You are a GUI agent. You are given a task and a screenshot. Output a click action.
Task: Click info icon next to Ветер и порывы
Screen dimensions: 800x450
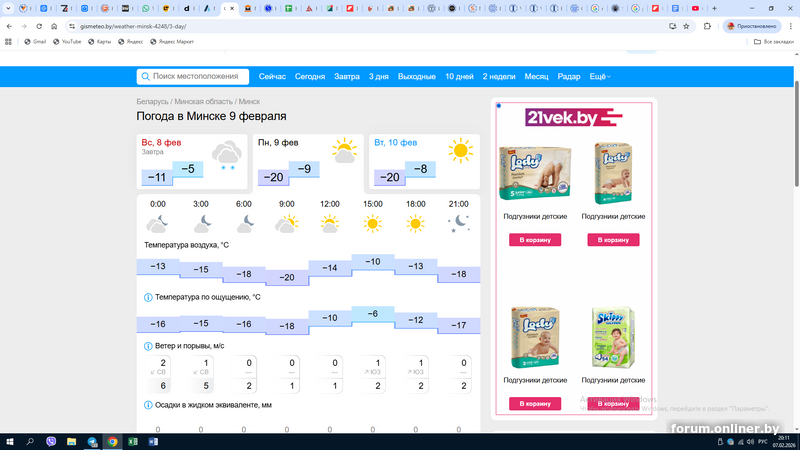click(x=148, y=346)
